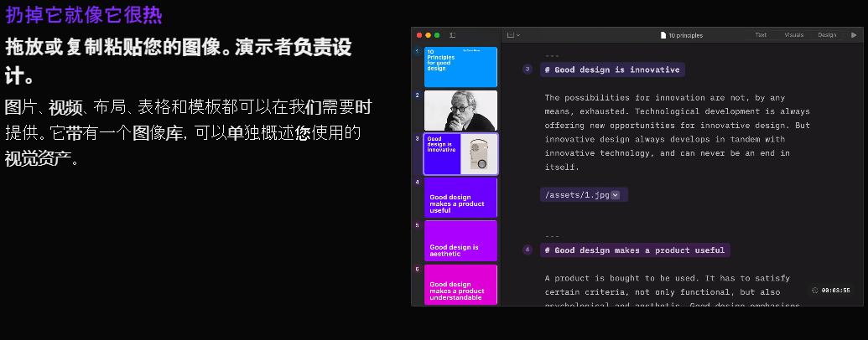
Task: Open slide 4 Good design makes product useful thumbnail
Action: pos(460,198)
